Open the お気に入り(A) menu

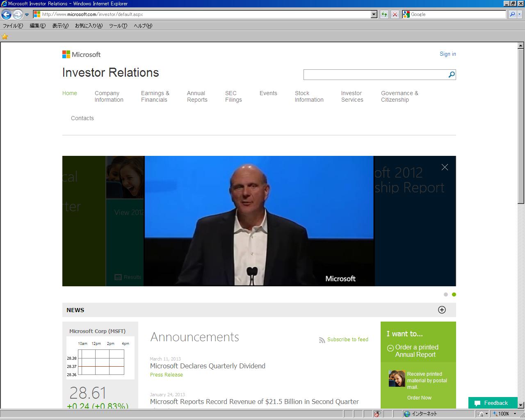pos(89,26)
